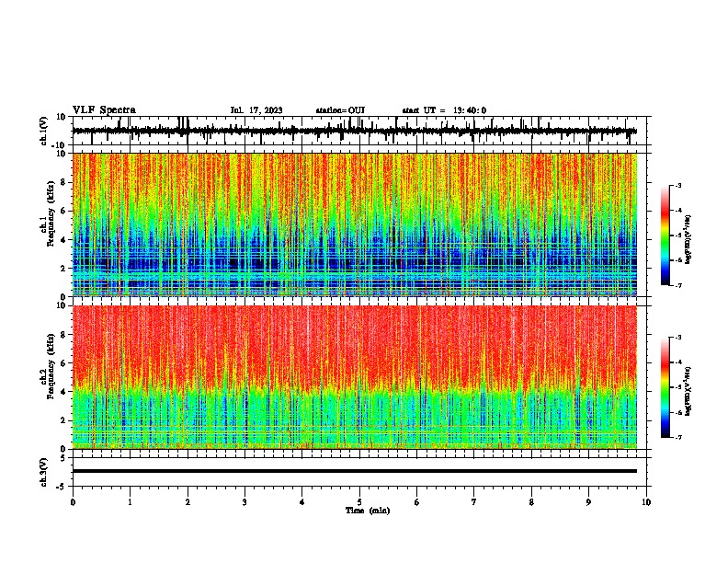Click time axis tick label "7"
Screen dimensions: 728x563
click(474, 502)
